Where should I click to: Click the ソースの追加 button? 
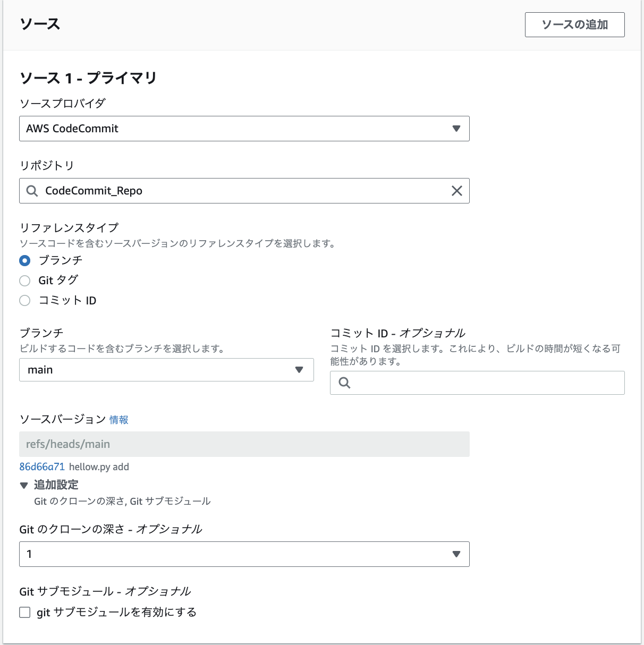point(574,24)
